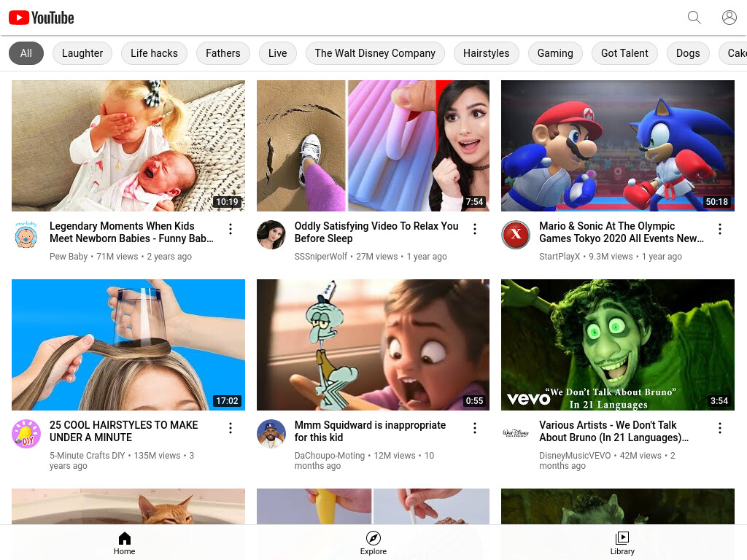Open options menu for 25 Cool Hairstyles video

231,428
